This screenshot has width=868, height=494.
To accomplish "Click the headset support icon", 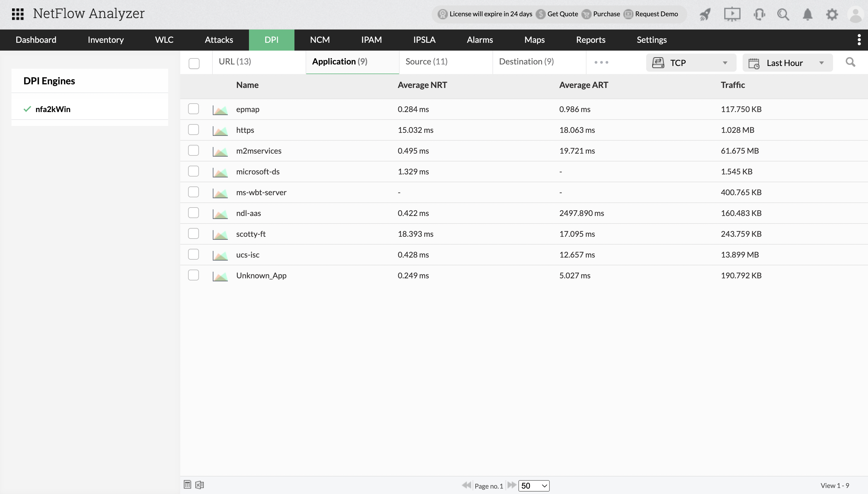I will [x=759, y=14].
